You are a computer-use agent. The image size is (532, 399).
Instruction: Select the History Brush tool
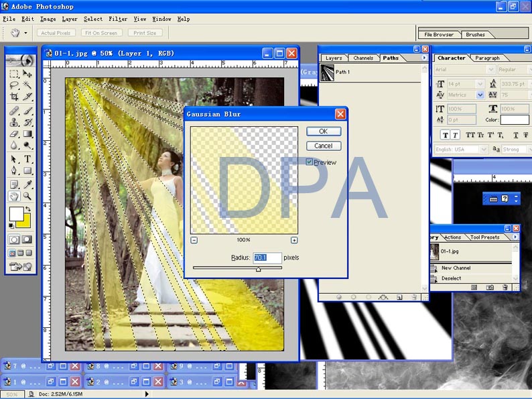(x=27, y=122)
